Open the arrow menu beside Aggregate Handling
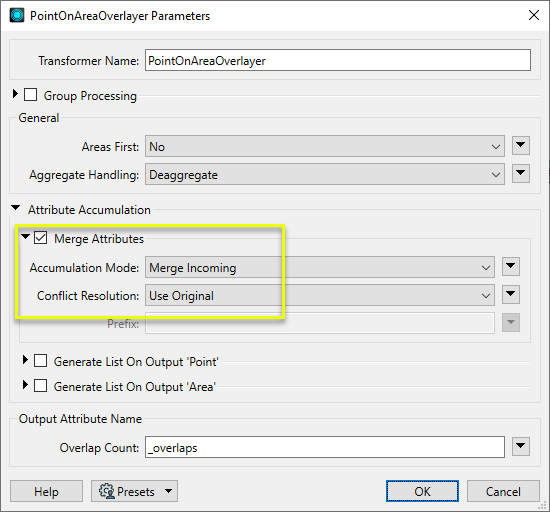This screenshot has width=550, height=512. point(521,174)
